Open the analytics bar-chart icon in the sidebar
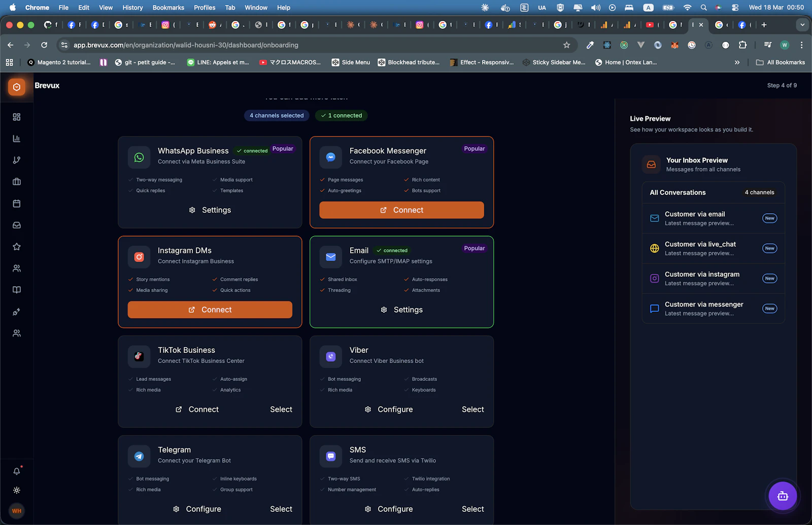This screenshot has width=812, height=525. coord(17,138)
